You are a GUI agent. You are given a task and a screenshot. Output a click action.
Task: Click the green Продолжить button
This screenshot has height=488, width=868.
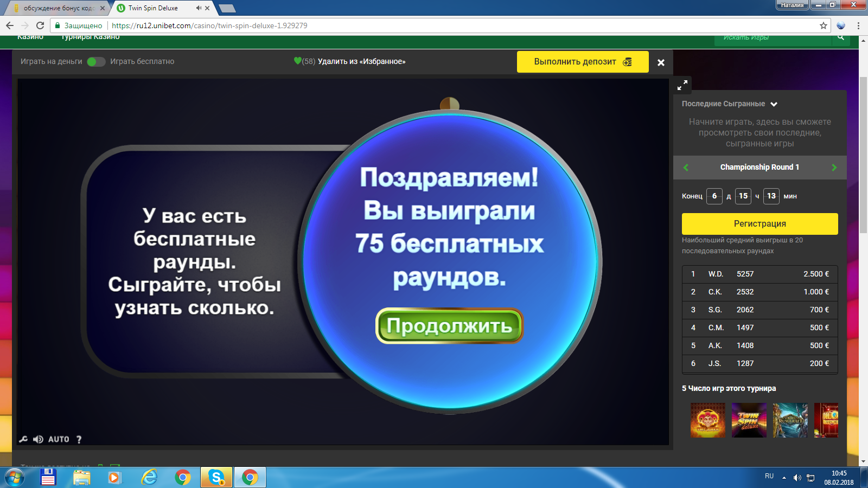(449, 326)
